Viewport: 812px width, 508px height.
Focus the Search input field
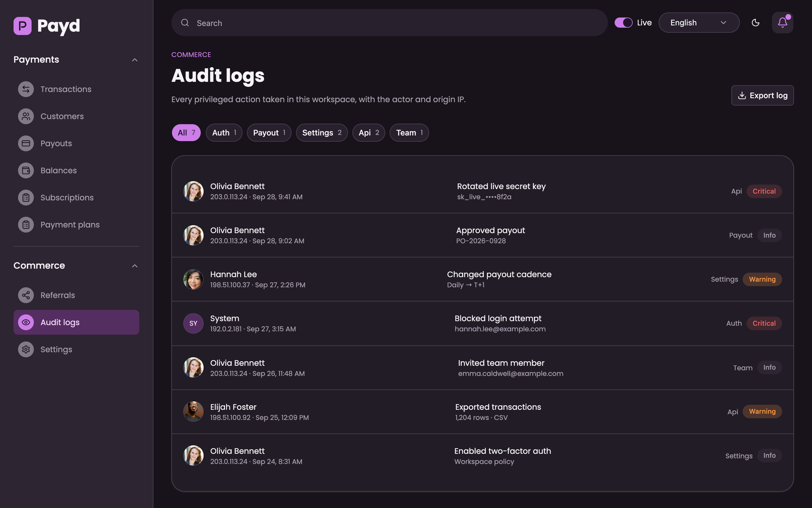(x=389, y=23)
